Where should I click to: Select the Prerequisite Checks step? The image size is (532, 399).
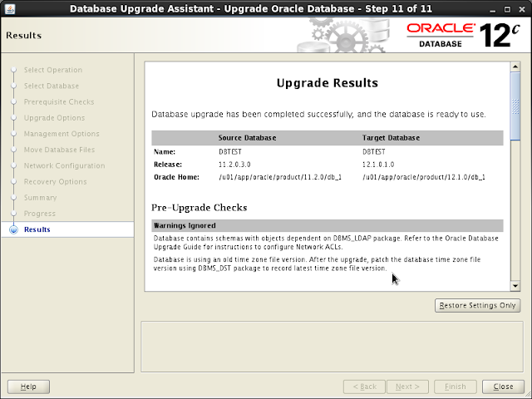click(59, 101)
